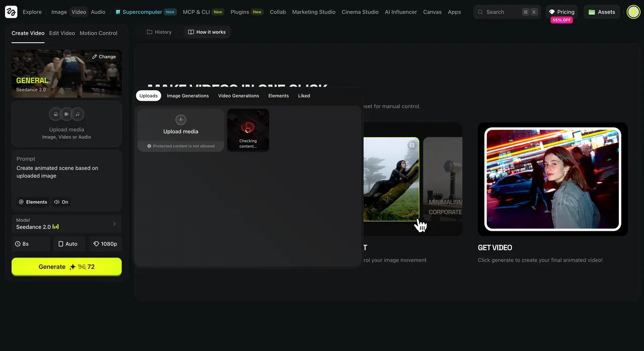Click Change on the General preset

tap(104, 57)
